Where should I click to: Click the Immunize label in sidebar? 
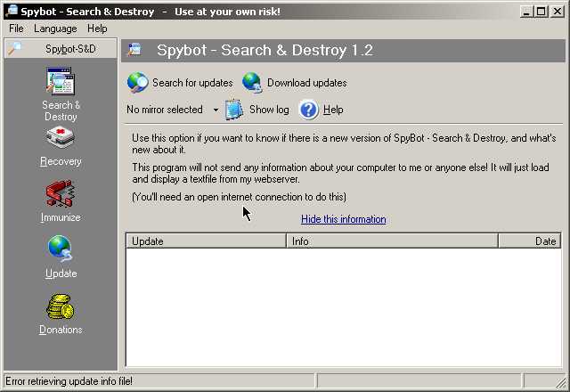tap(61, 217)
